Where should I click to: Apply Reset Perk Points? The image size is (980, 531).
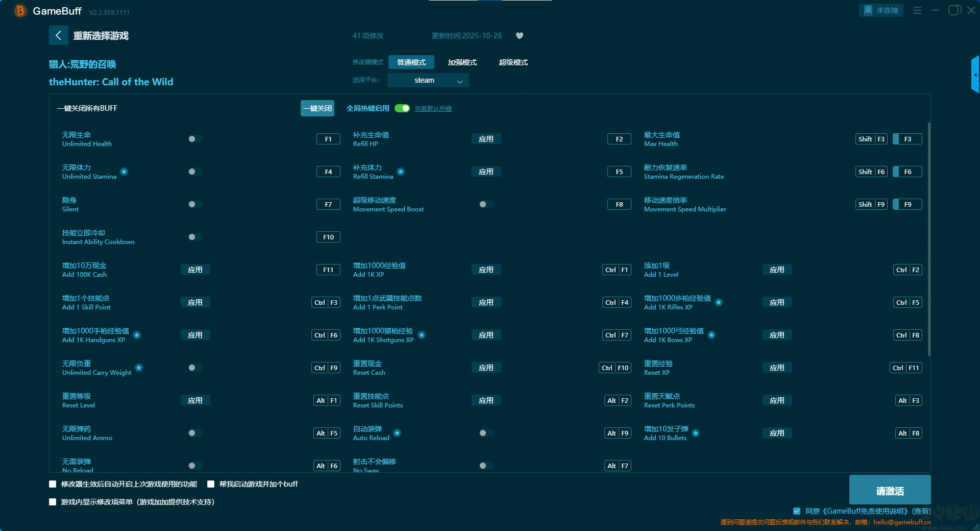[x=777, y=400]
